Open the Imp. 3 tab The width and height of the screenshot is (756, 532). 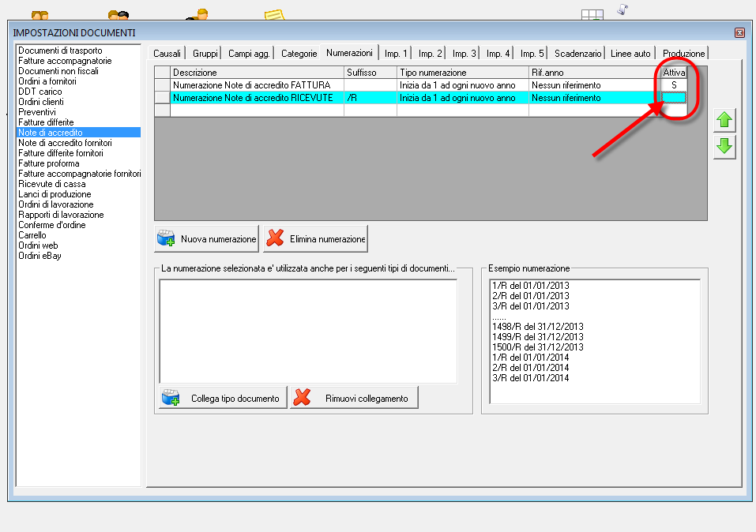tap(464, 54)
